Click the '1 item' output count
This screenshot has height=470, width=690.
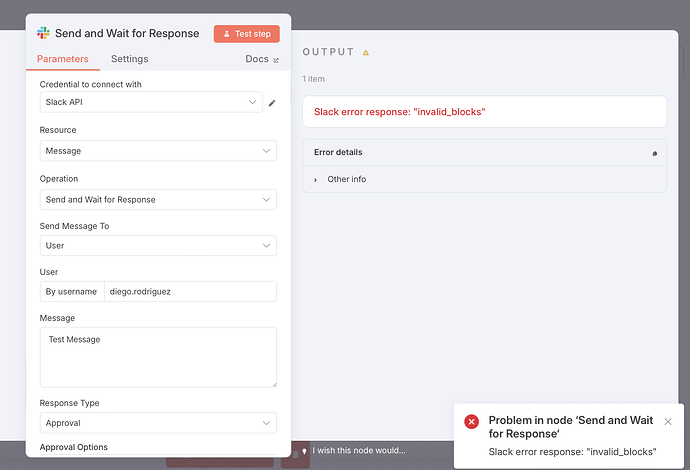point(313,79)
